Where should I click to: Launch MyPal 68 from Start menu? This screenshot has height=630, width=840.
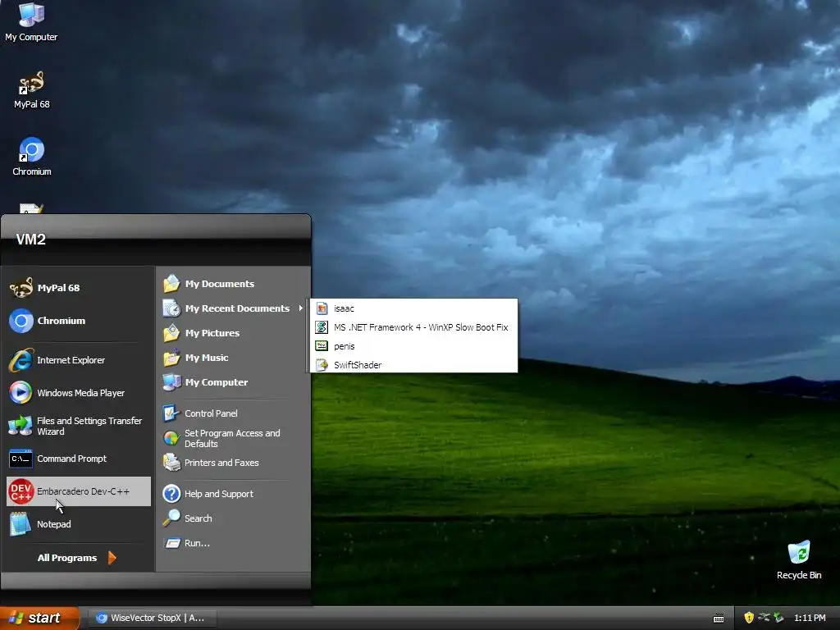pyautogui.click(x=78, y=288)
